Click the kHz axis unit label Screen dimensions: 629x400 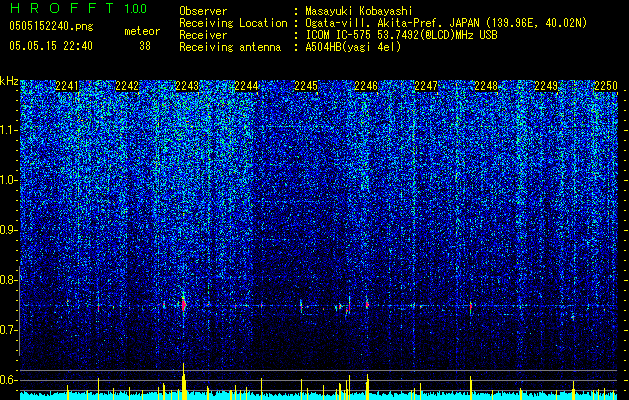[9, 81]
